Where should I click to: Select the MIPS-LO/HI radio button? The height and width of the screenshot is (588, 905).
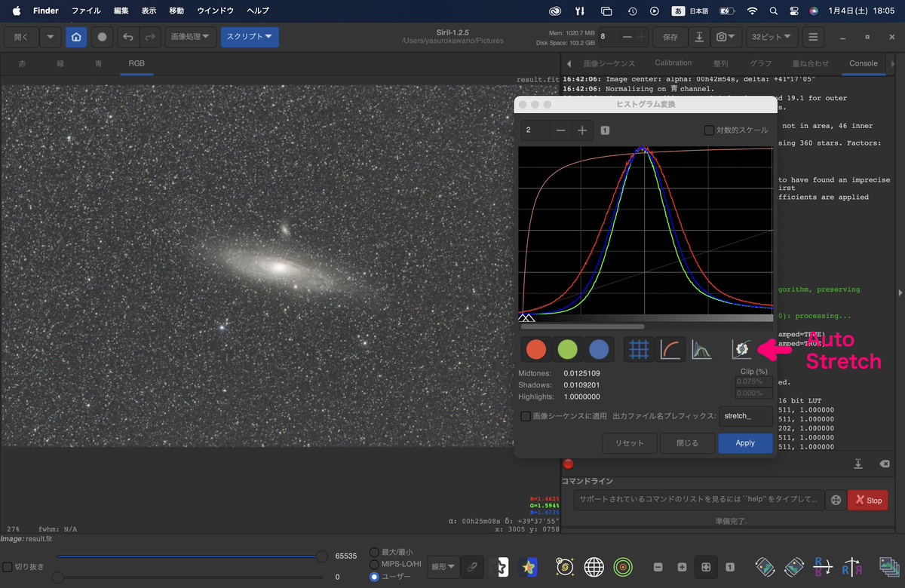tap(374, 564)
